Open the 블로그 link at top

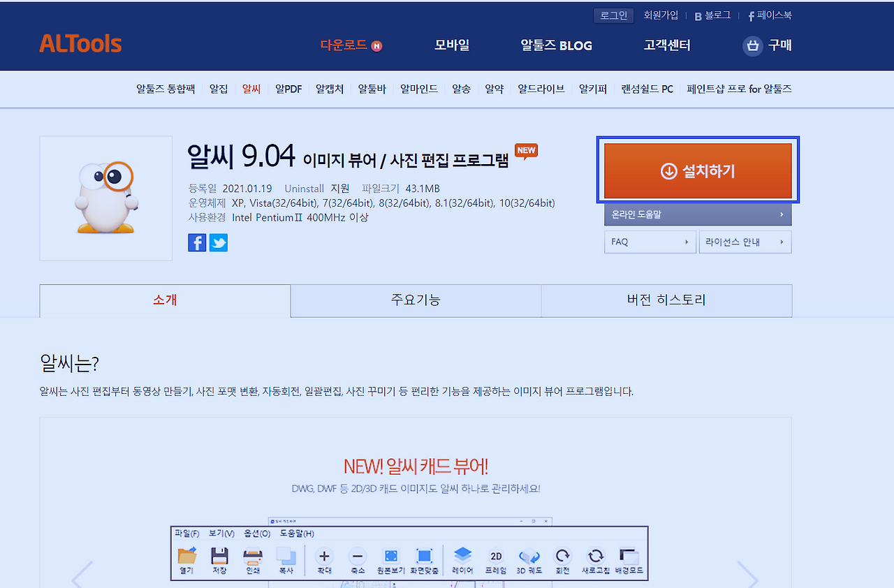click(712, 15)
